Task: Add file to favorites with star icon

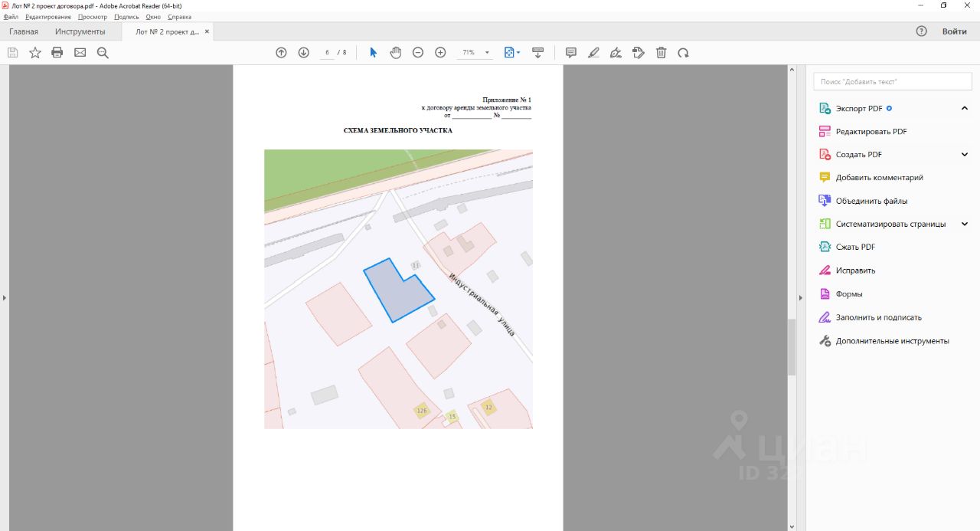Action: tap(35, 53)
